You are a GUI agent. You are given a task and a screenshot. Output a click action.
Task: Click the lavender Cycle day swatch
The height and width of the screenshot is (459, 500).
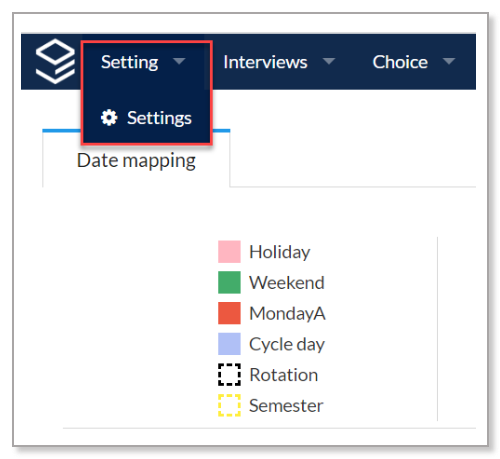coord(229,344)
